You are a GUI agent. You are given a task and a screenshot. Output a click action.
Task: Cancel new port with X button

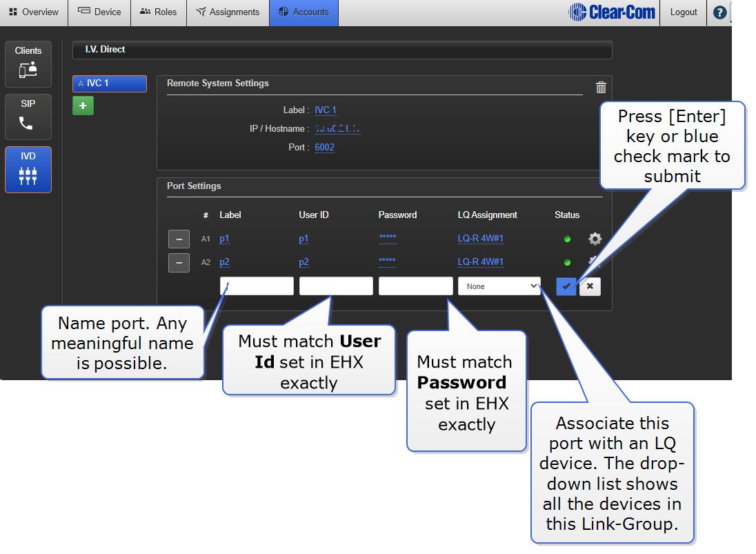pos(590,286)
